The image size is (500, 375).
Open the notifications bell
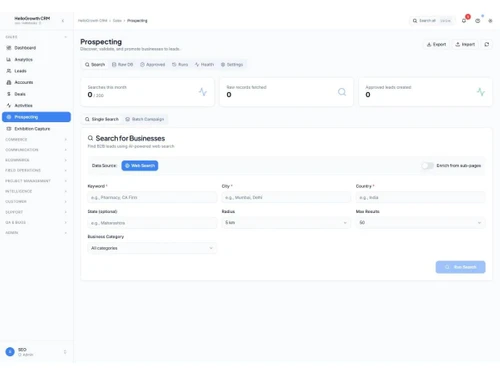(464, 21)
